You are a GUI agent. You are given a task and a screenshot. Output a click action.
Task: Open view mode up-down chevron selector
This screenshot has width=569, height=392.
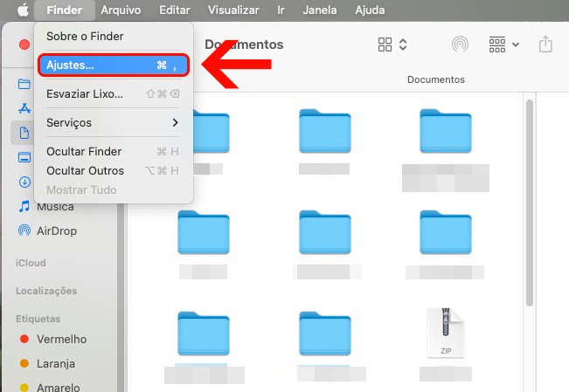pos(403,45)
